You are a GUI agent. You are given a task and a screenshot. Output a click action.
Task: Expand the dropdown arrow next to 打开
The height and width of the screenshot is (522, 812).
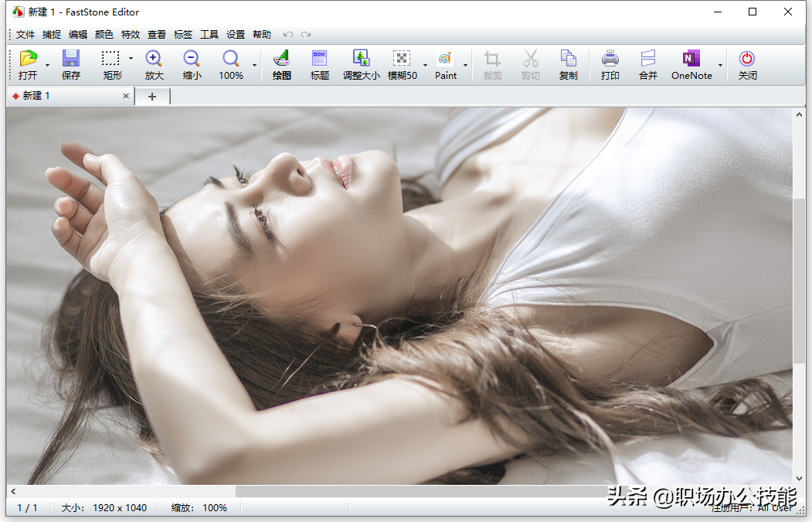pos(47,66)
